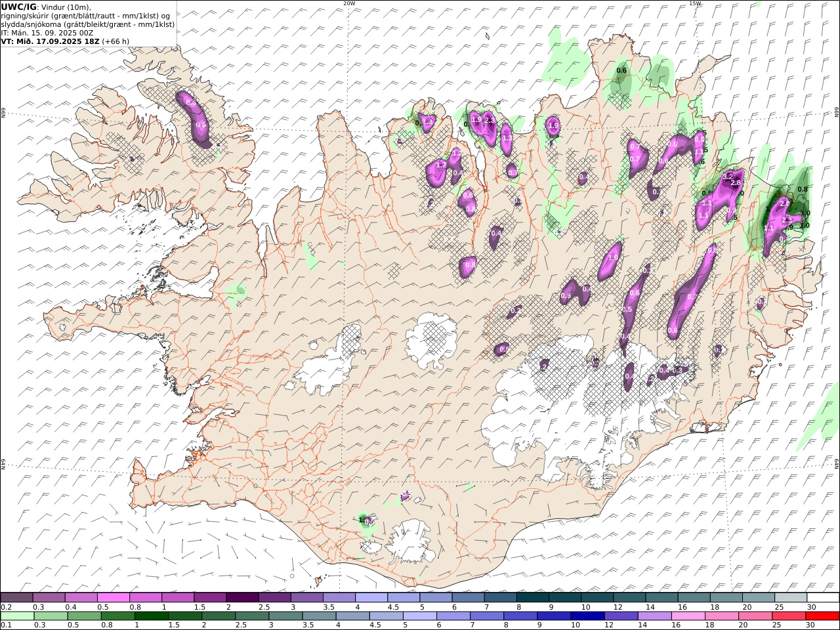This screenshot has width=840, height=630.
Task: Click the 12 teal swatch on snow scale
Action: point(630,597)
